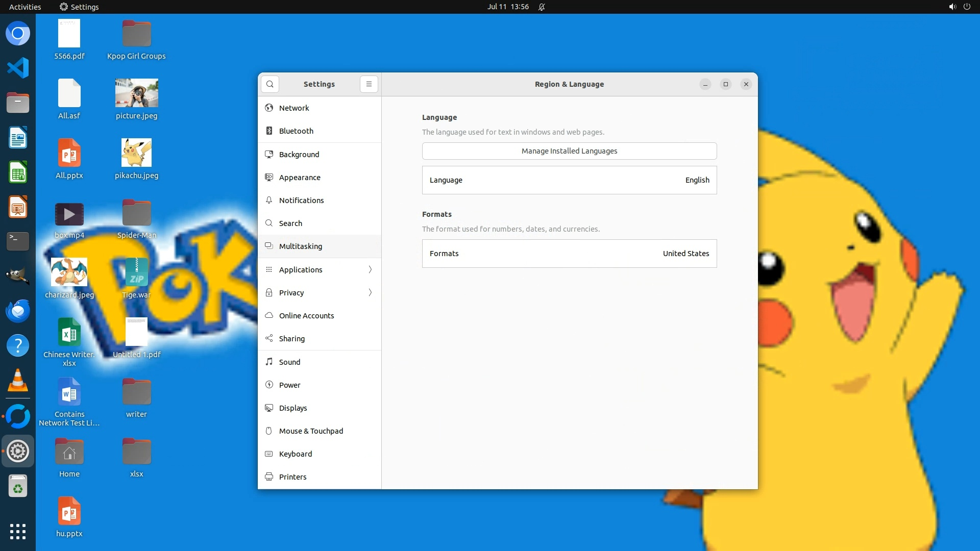Open the system volume menu in the top bar
This screenshot has width=980, height=551.
click(952, 7)
